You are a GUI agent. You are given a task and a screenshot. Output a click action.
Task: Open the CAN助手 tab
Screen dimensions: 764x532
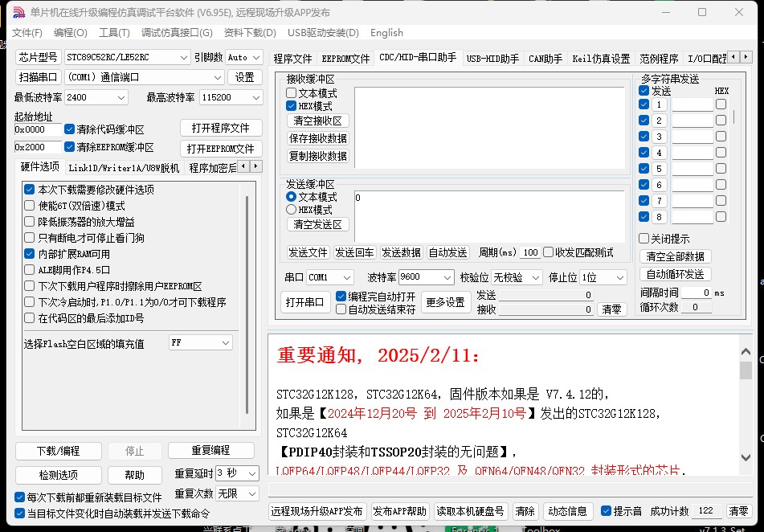[x=545, y=59]
